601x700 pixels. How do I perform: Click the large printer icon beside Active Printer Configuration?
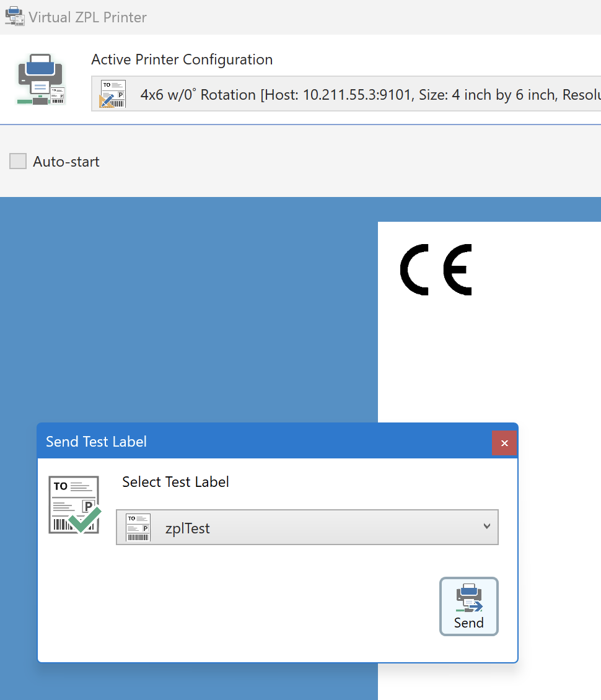pos(40,79)
